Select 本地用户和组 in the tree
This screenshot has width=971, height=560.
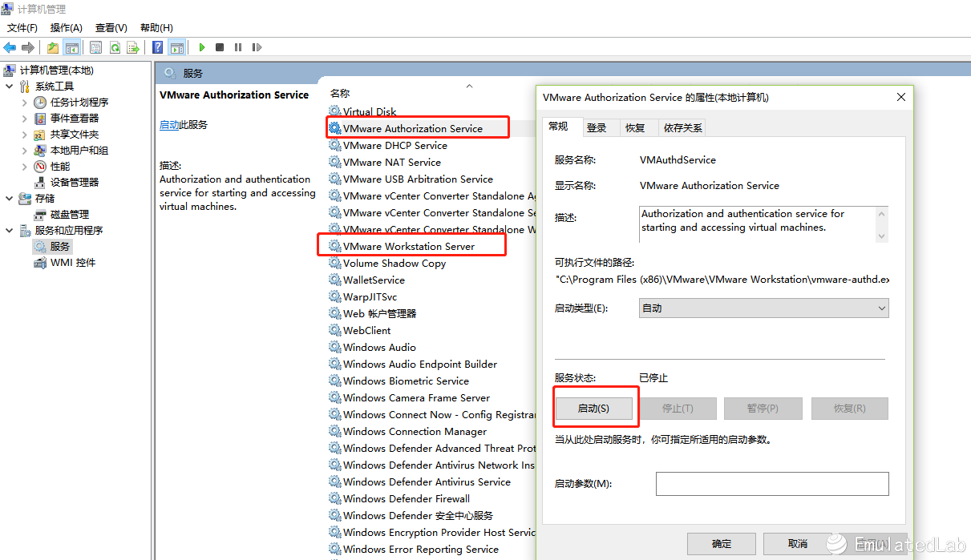tap(79, 151)
